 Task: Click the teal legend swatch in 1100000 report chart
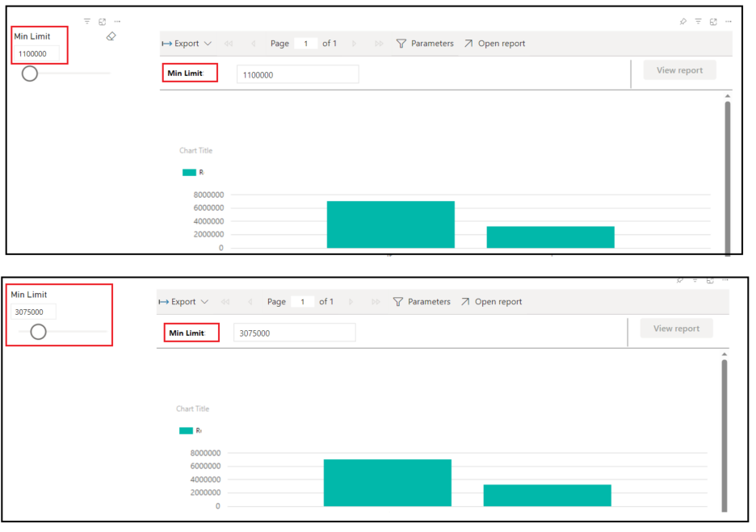click(x=189, y=173)
